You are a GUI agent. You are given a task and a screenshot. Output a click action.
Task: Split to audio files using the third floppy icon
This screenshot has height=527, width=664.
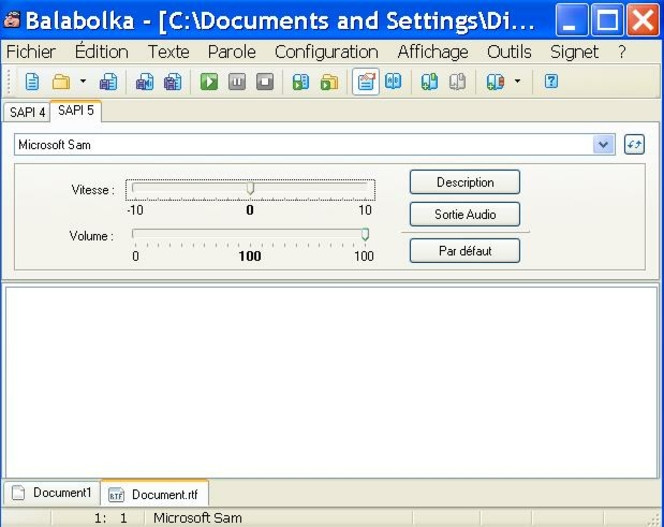[172, 81]
